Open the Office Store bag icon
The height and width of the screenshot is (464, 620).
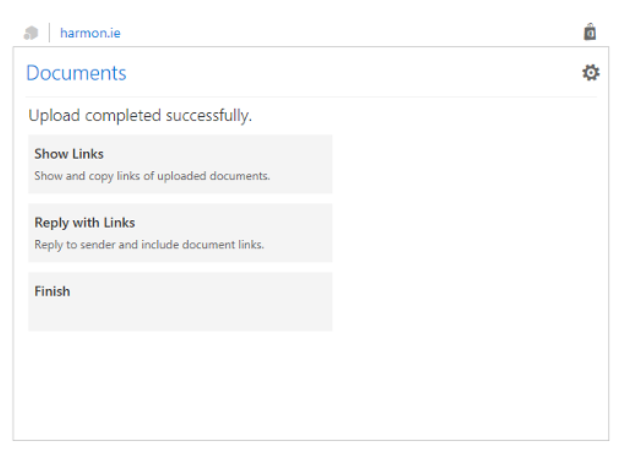point(590,32)
